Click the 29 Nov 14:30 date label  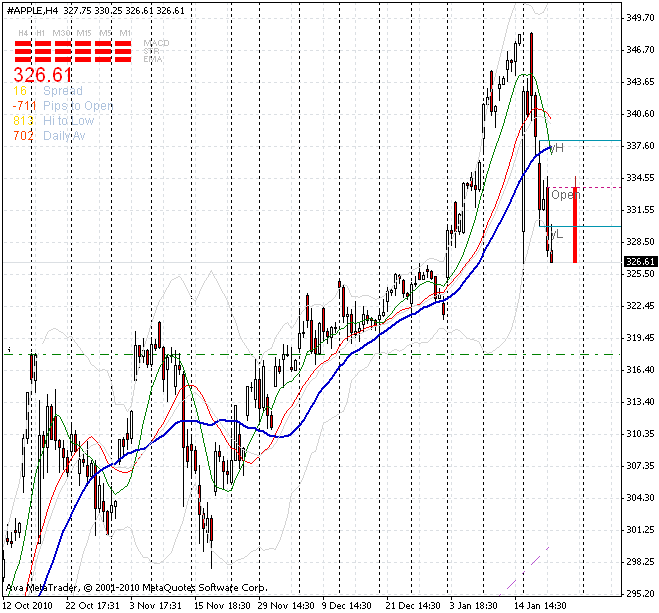tap(286, 606)
